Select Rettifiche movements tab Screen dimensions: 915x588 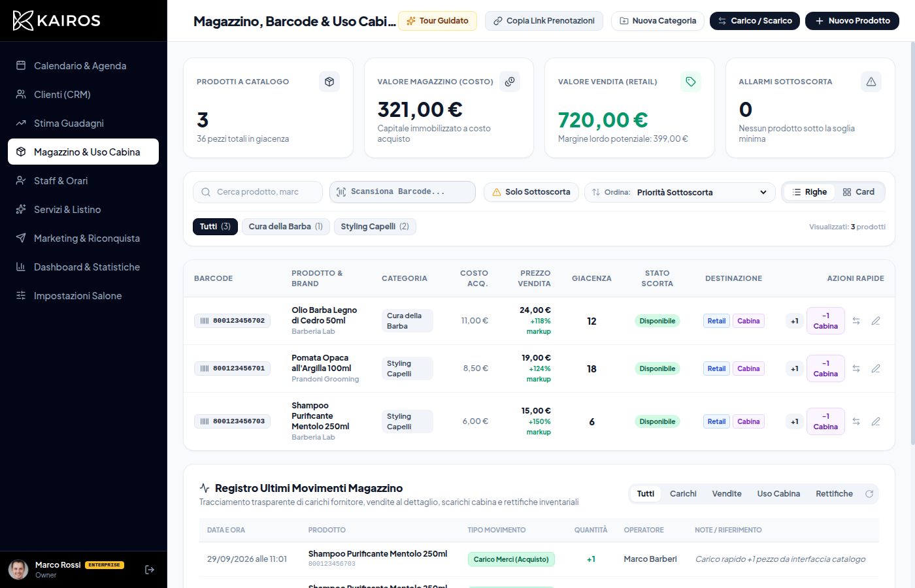point(834,494)
